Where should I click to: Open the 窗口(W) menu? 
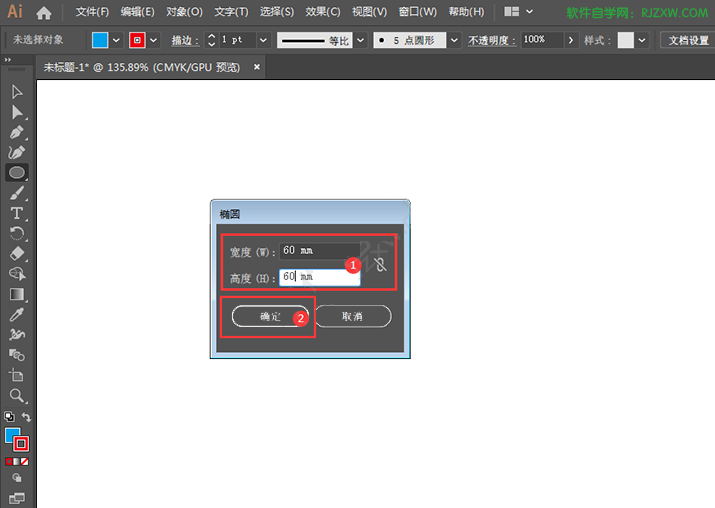pos(418,12)
